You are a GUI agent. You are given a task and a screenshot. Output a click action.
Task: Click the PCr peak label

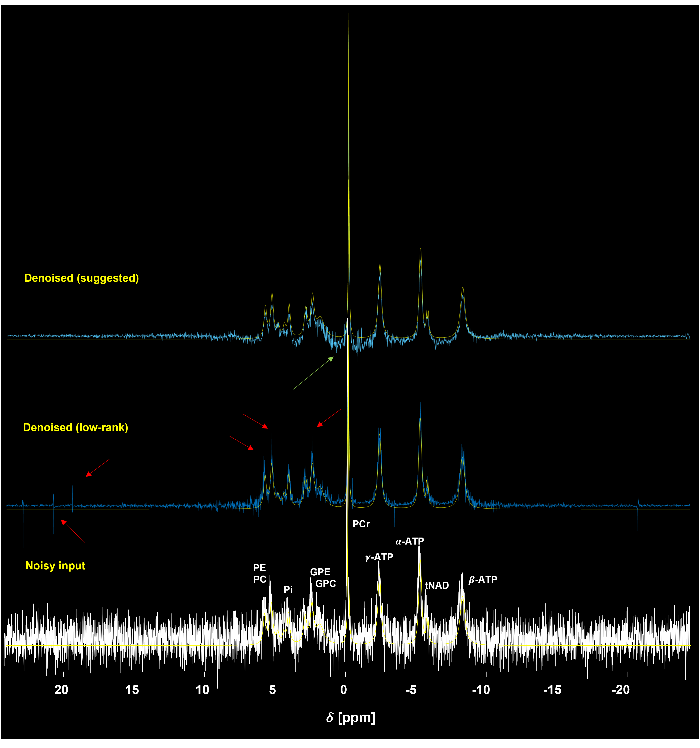click(361, 524)
